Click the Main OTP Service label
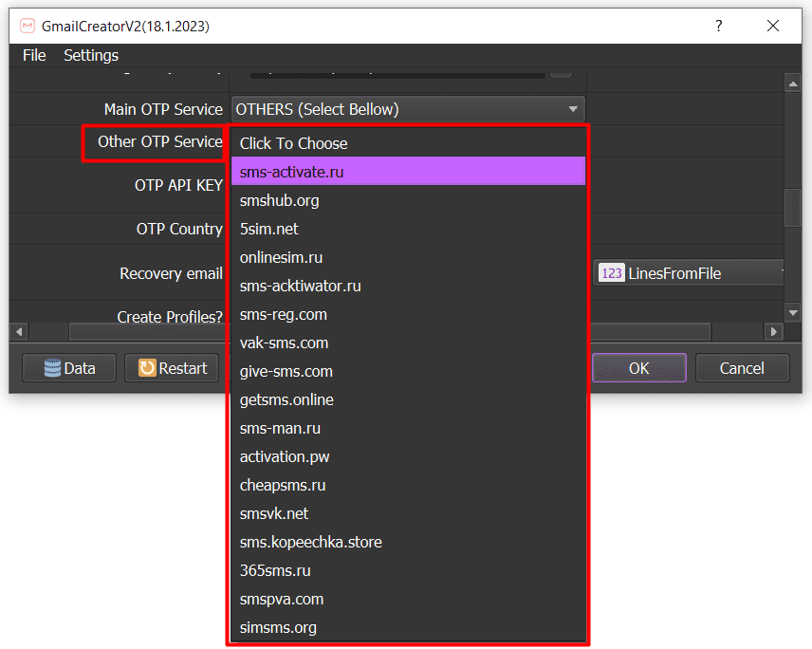Image resolution: width=812 pixels, height=649 pixels. pos(163,109)
